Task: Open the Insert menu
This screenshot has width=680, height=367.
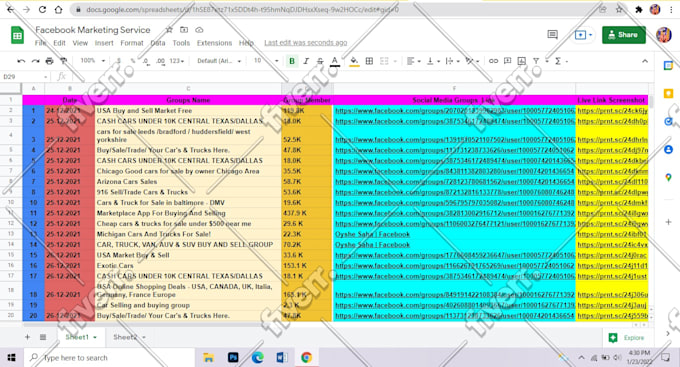Action: click(104, 43)
